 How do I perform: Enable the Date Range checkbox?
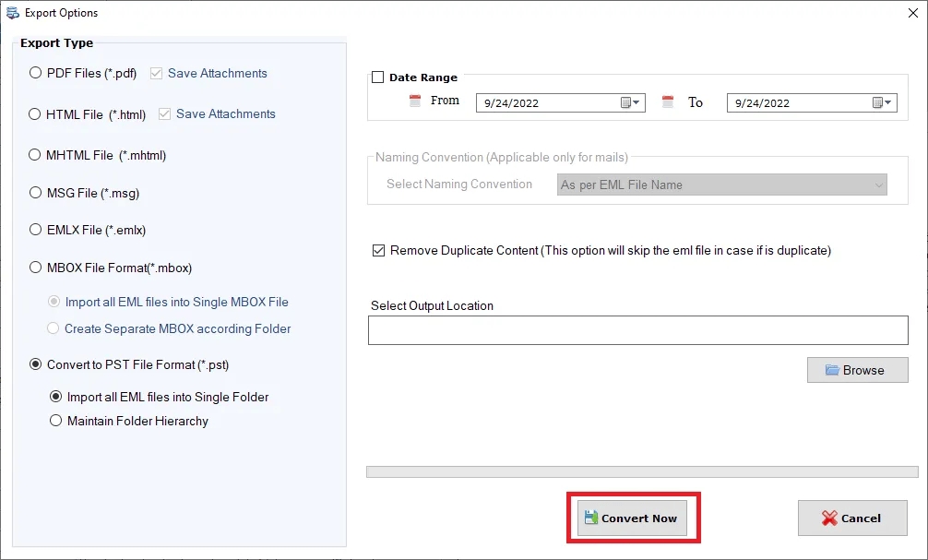(x=377, y=77)
